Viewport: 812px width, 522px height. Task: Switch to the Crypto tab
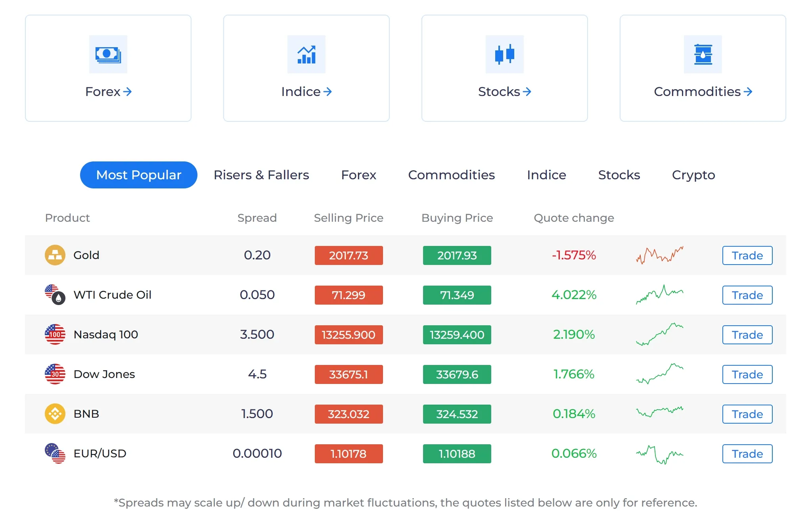click(x=693, y=175)
